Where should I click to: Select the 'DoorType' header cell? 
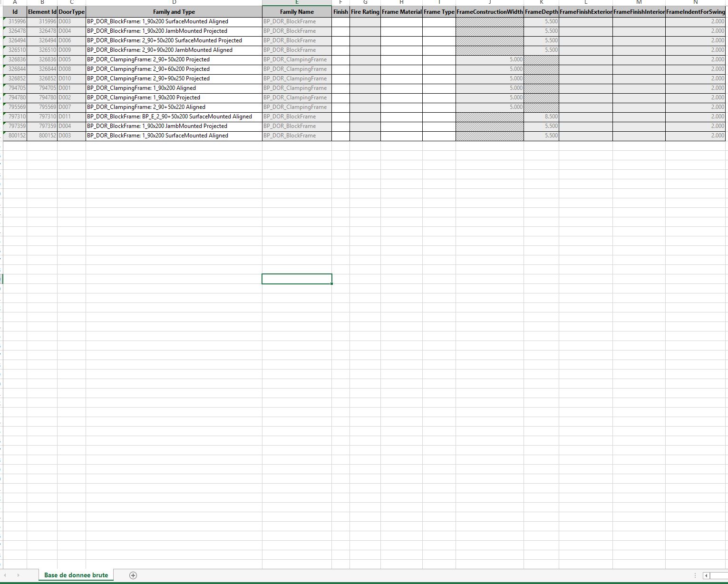click(72, 12)
